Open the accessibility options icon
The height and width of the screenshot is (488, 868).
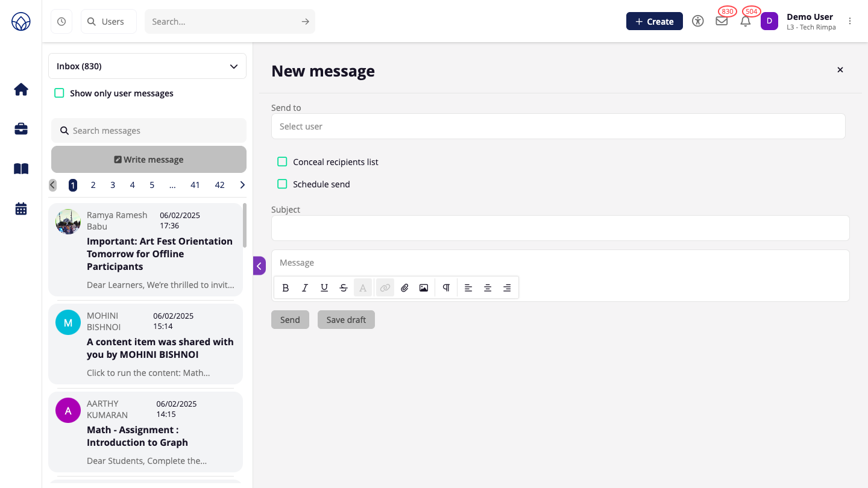point(698,21)
